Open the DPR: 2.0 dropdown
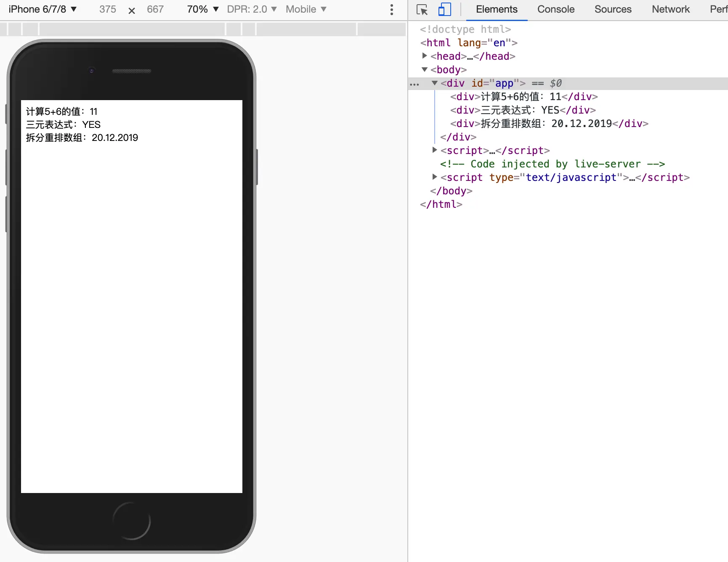 click(x=252, y=9)
